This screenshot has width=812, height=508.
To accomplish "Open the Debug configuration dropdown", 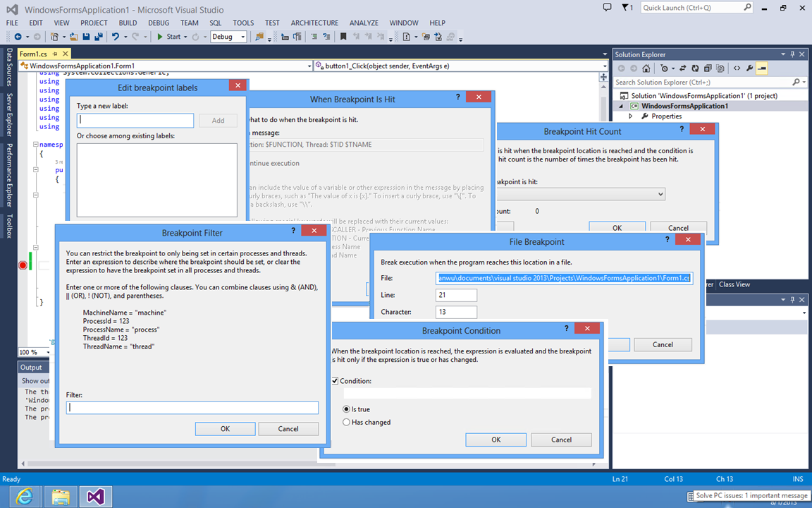I will [228, 37].
